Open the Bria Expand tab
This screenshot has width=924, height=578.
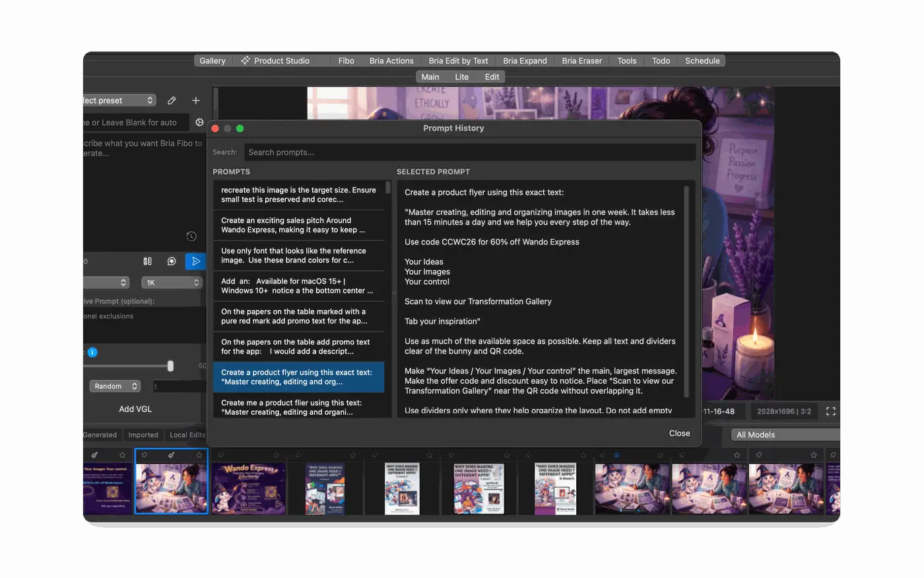pyautogui.click(x=525, y=61)
